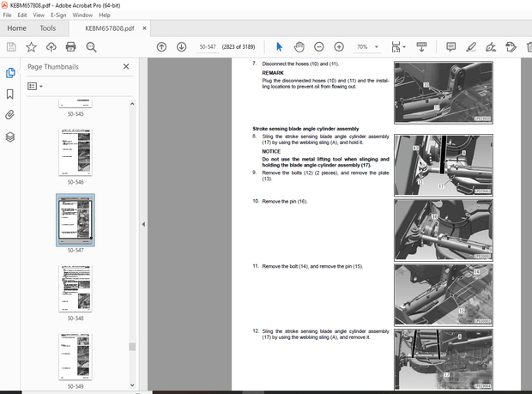This screenshot has width=532, height=394.
Task: Open the Window menu
Action: point(82,15)
